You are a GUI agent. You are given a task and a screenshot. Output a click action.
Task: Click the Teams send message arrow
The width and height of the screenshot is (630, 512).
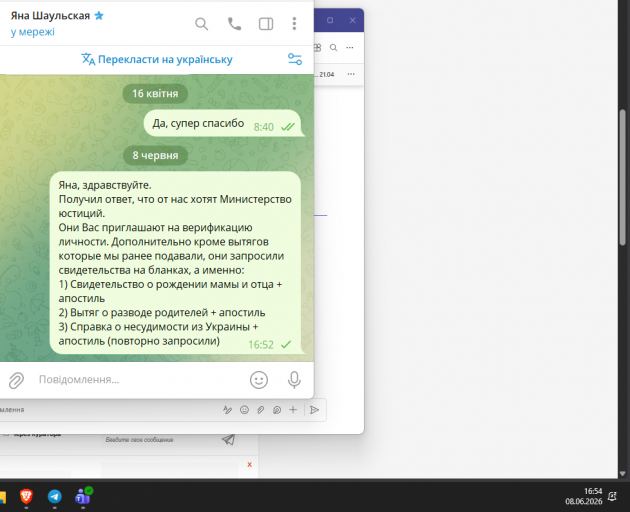point(315,410)
